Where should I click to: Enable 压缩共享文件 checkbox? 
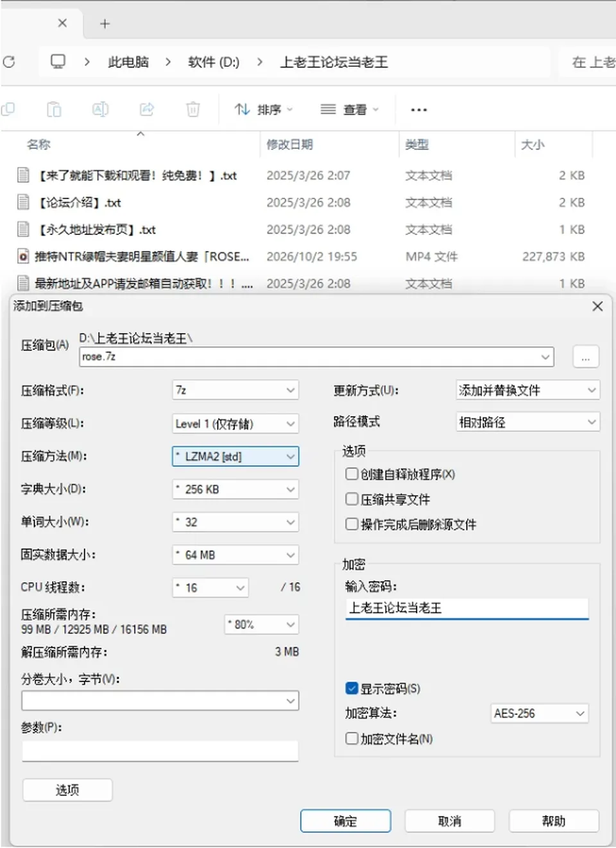(352, 499)
